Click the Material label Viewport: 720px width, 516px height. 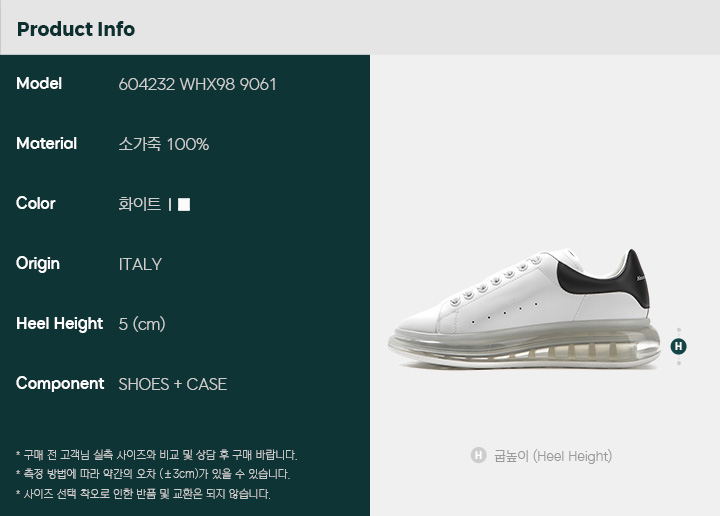coord(46,144)
